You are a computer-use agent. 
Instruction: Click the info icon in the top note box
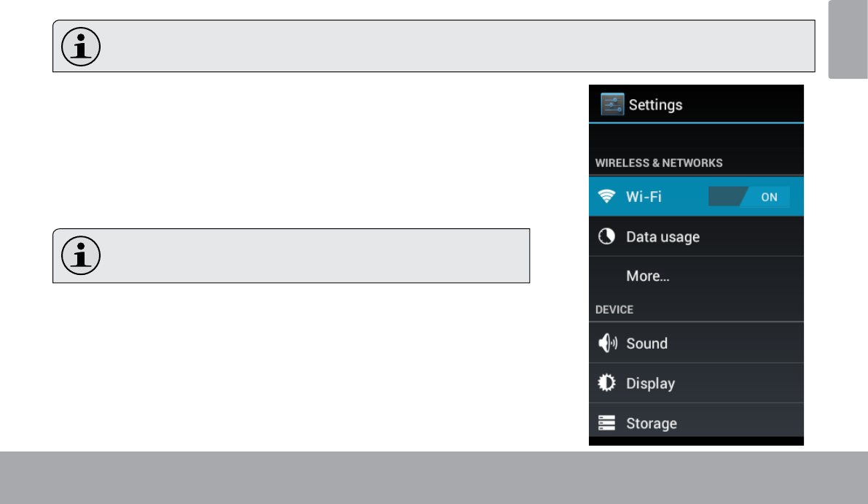click(81, 47)
